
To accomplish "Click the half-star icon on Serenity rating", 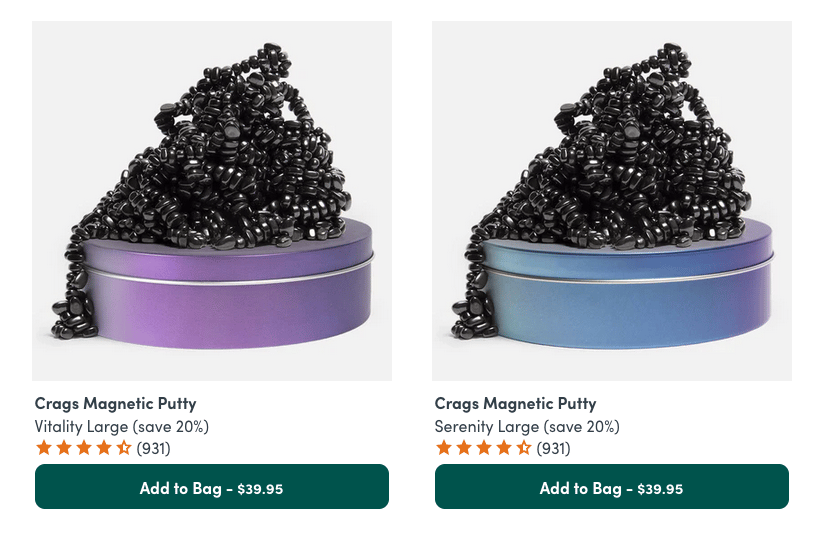I will tap(524, 448).
